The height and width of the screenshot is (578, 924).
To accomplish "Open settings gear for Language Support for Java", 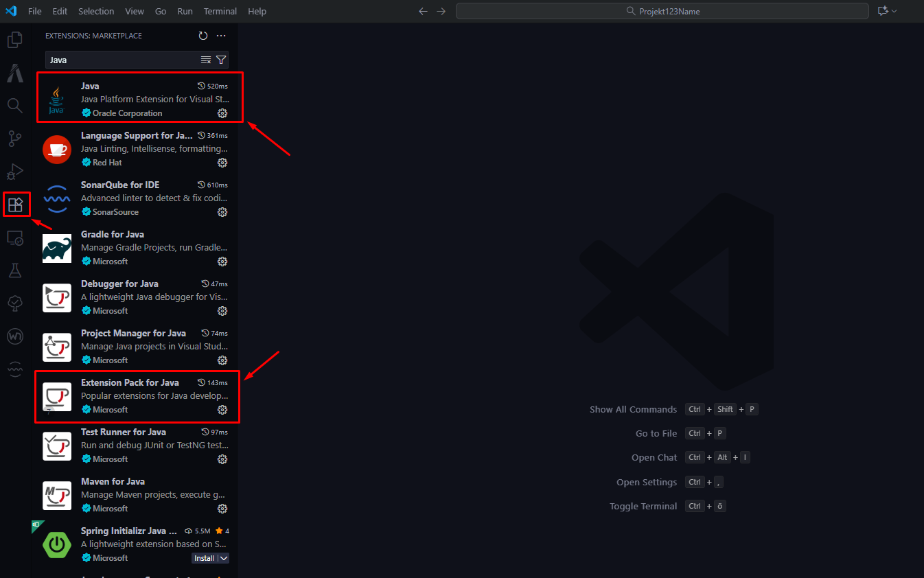I will (x=222, y=163).
